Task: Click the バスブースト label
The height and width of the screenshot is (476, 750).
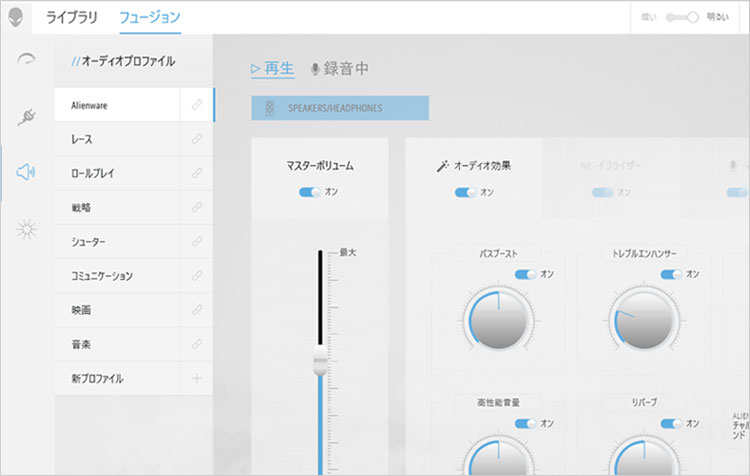Action: (x=498, y=254)
